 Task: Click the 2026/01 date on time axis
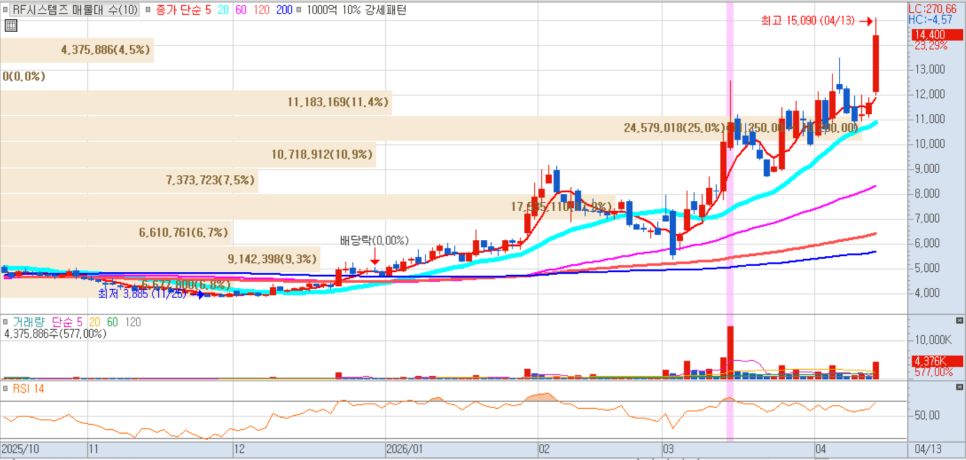[406, 447]
